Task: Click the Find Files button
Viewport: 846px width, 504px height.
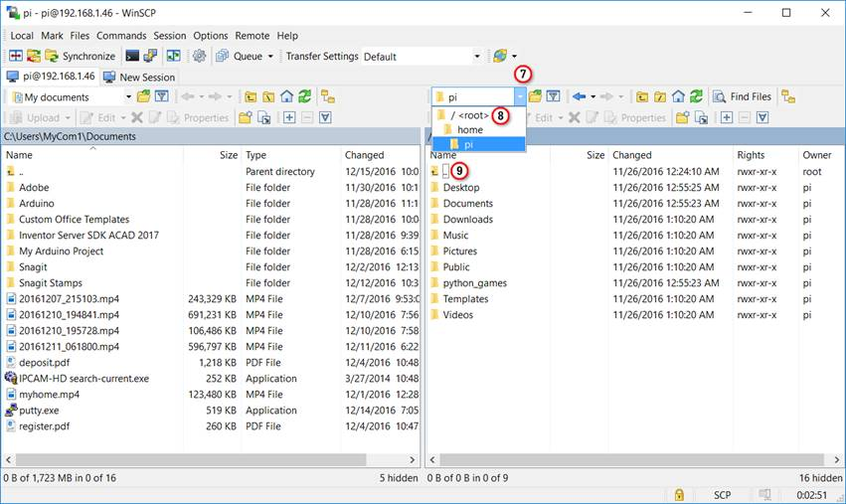Action: (x=742, y=96)
